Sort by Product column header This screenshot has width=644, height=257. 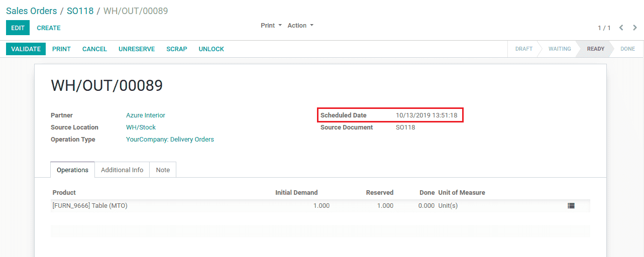click(x=64, y=192)
